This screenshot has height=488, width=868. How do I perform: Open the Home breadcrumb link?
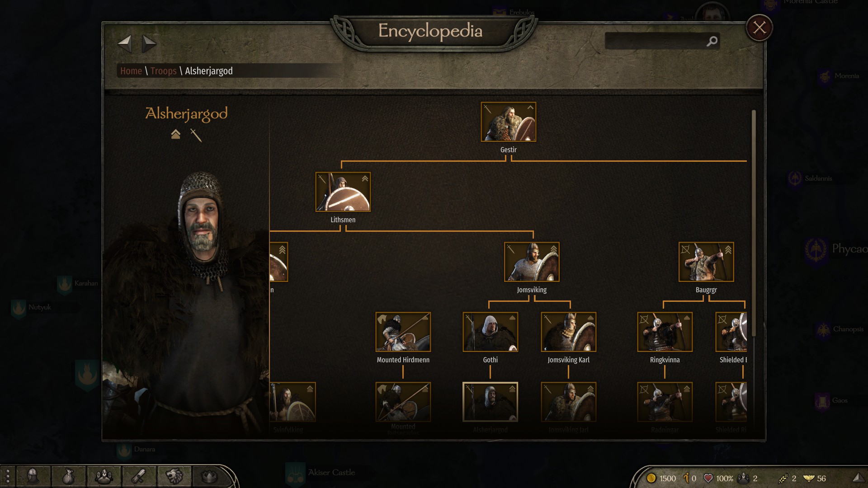pyautogui.click(x=131, y=71)
